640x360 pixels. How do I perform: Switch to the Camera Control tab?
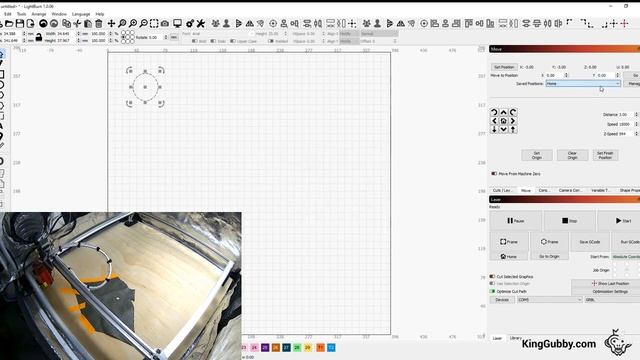click(x=570, y=190)
